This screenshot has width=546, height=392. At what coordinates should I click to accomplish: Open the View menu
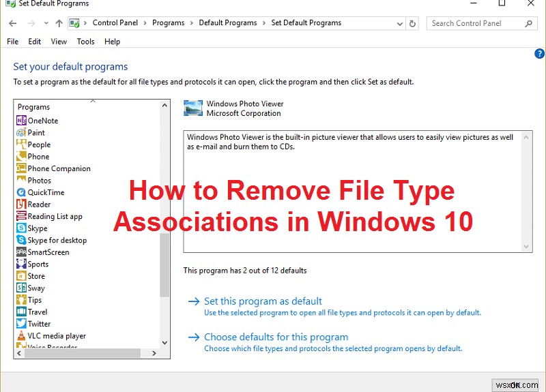click(59, 42)
